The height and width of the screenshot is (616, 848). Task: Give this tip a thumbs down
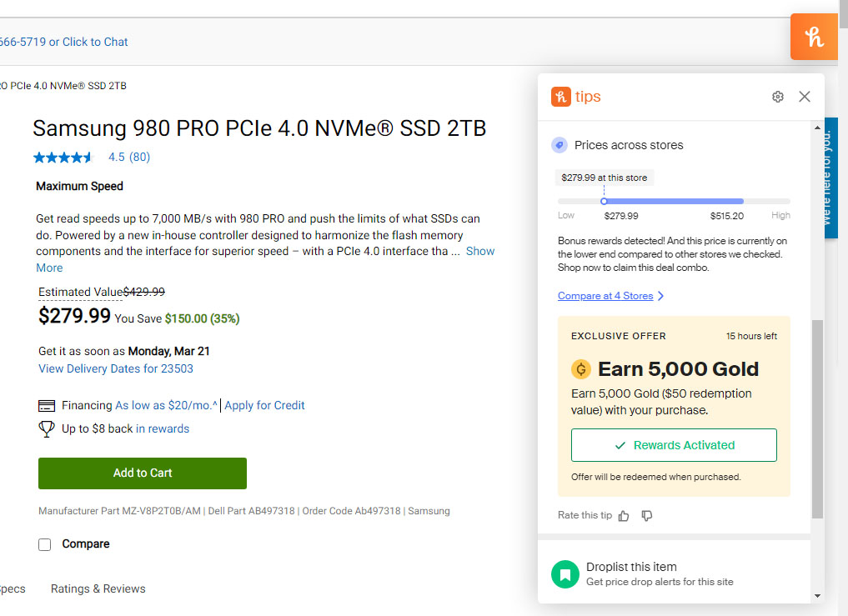tap(647, 516)
